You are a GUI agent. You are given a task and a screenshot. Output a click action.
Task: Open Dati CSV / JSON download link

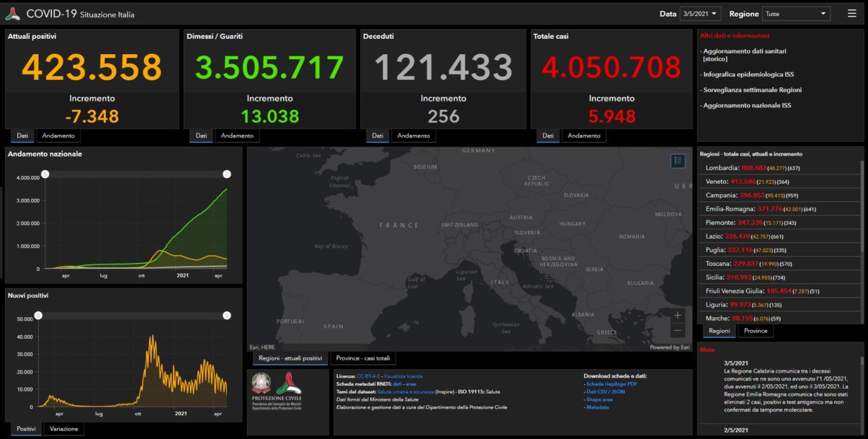click(607, 391)
